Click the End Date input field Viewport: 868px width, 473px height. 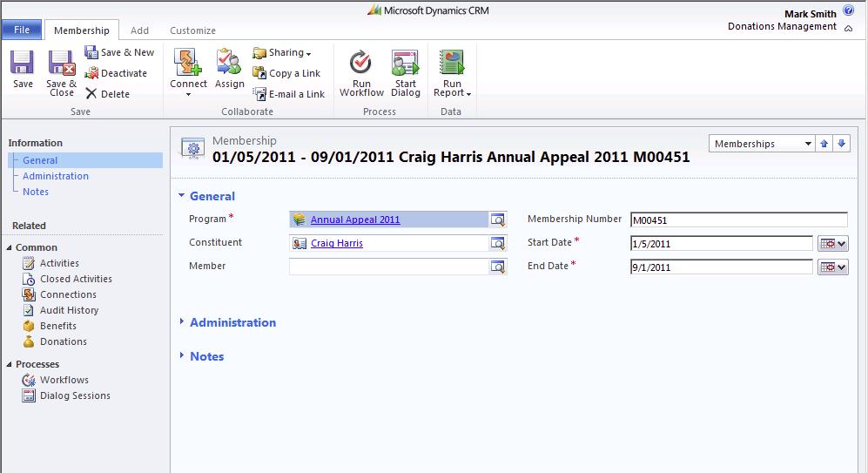(722, 267)
